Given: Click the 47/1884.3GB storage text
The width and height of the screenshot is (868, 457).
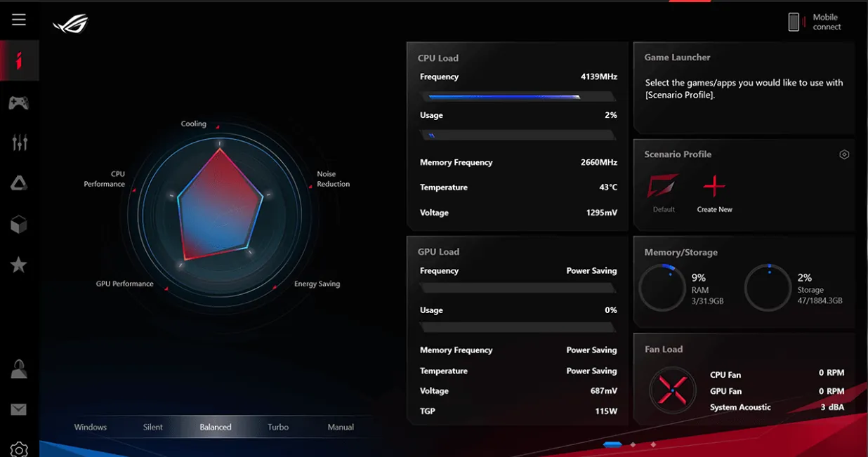Looking at the screenshot, I should 820,301.
